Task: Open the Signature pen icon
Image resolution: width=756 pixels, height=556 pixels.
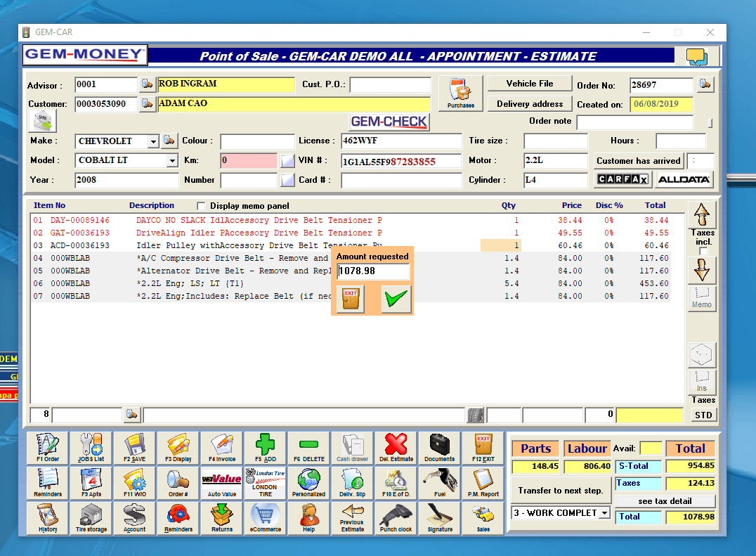Action: [439, 518]
